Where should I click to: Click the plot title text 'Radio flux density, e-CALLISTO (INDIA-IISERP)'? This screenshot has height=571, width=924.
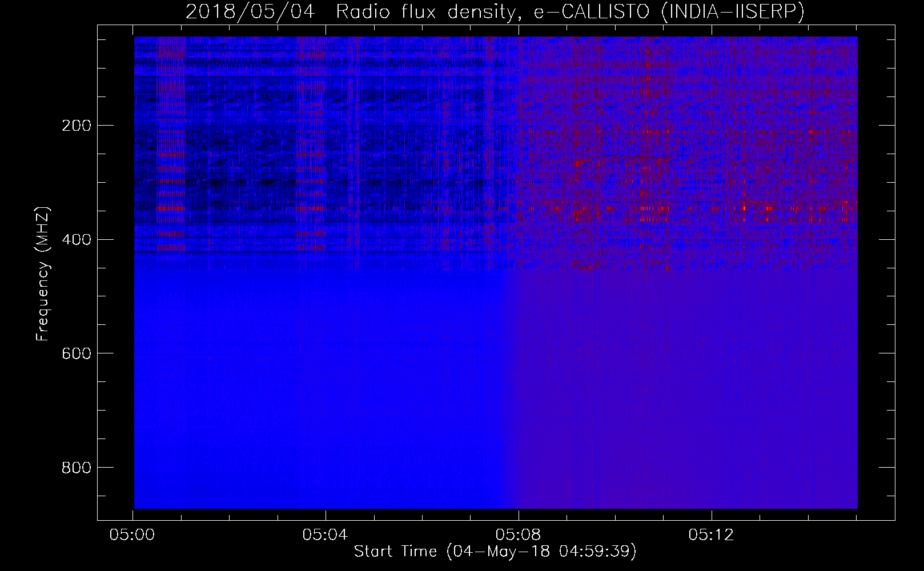570,12
